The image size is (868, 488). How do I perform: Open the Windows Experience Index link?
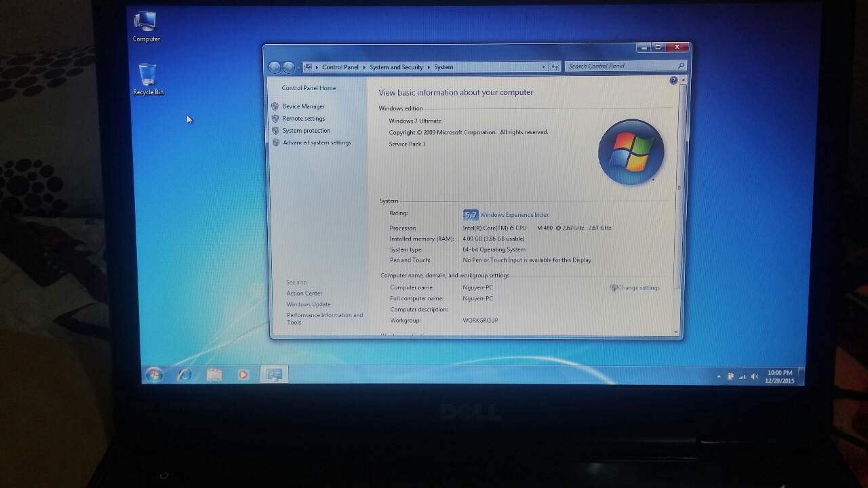click(x=514, y=215)
